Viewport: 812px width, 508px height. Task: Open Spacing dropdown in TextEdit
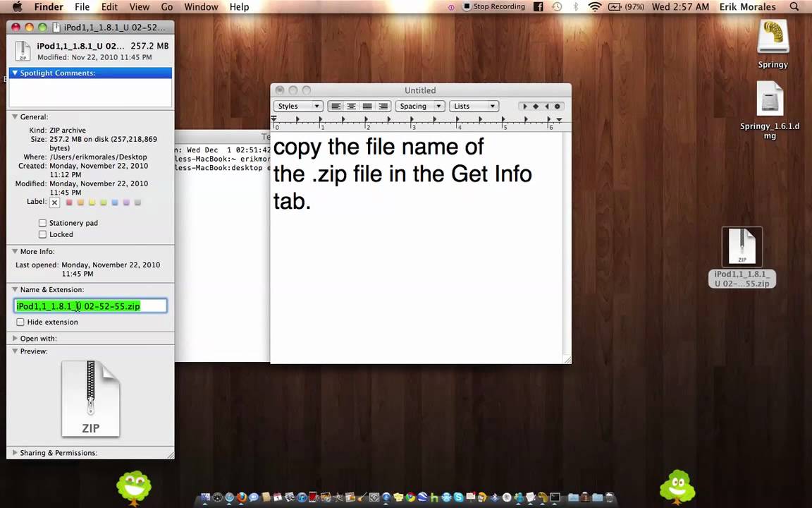tap(420, 107)
